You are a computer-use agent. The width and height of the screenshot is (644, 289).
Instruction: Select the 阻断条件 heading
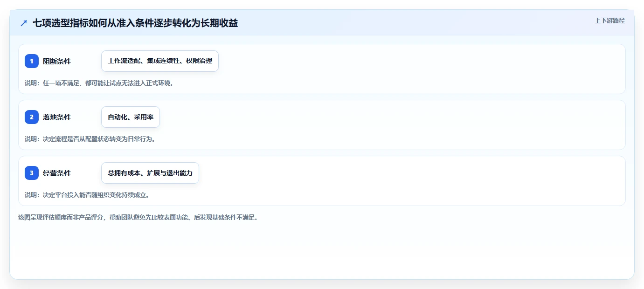point(57,61)
